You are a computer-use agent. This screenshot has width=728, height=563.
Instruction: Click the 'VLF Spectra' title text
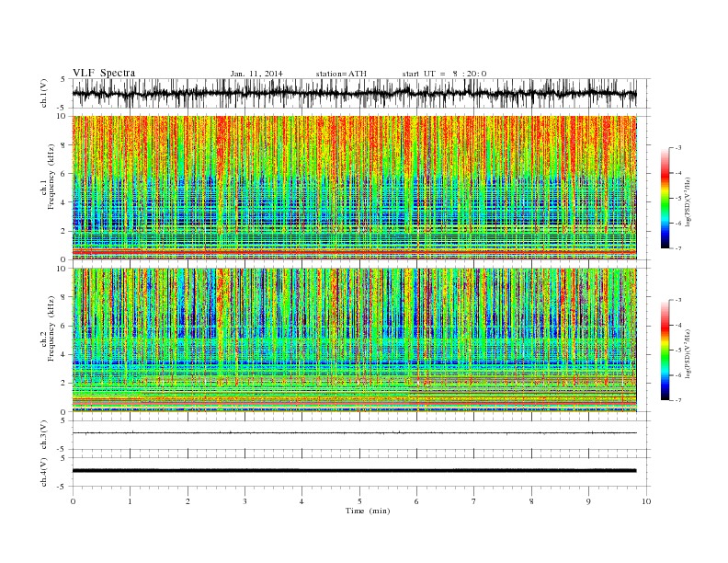click(104, 73)
